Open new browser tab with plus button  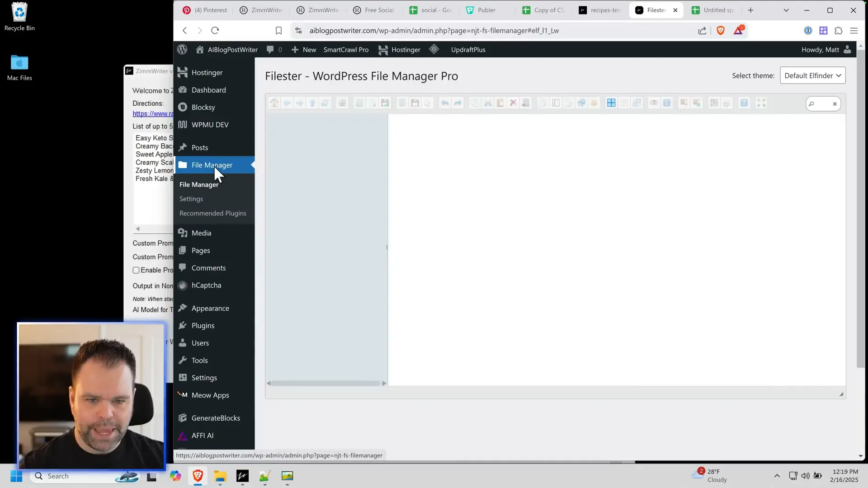pyautogui.click(x=750, y=10)
